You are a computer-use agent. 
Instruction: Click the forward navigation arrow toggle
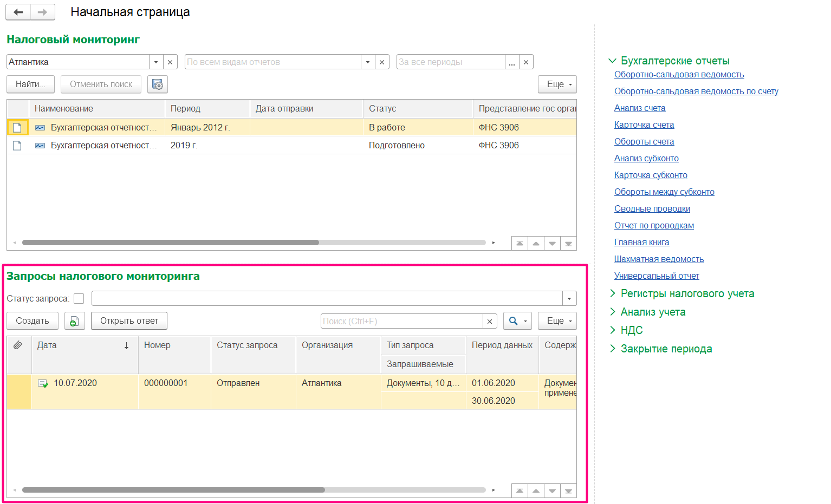(43, 12)
